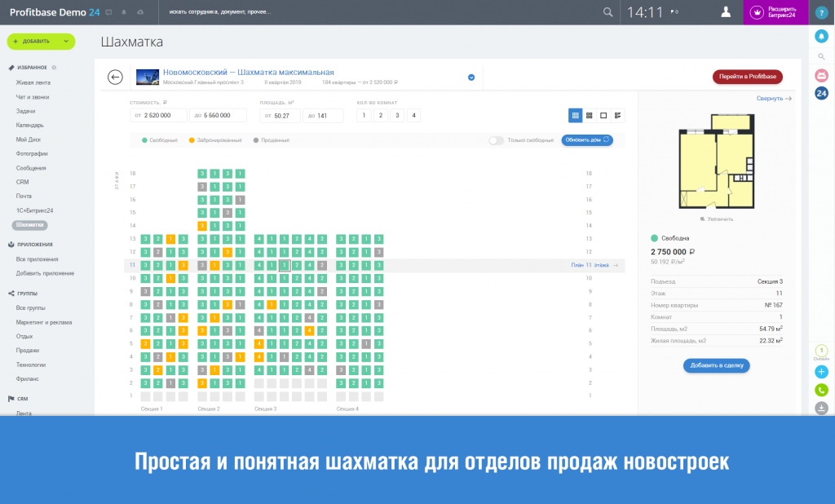Switch to the list view icon
835x504 pixels.
click(x=618, y=116)
